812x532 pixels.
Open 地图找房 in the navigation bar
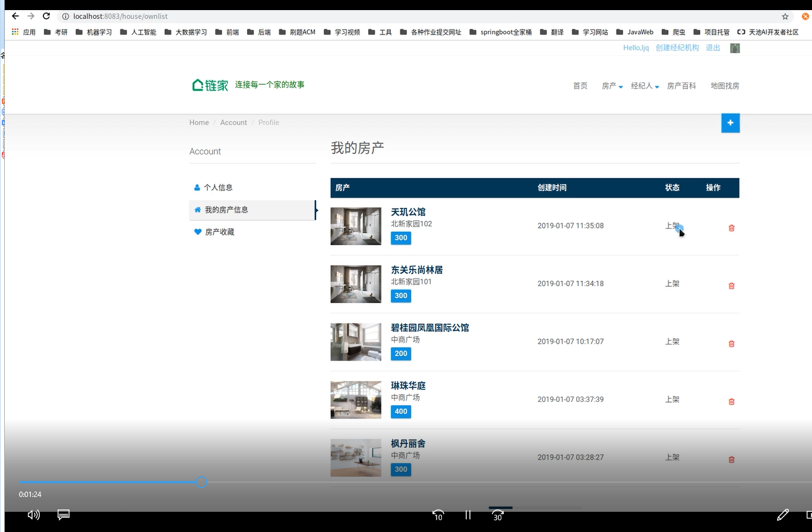[x=725, y=86]
